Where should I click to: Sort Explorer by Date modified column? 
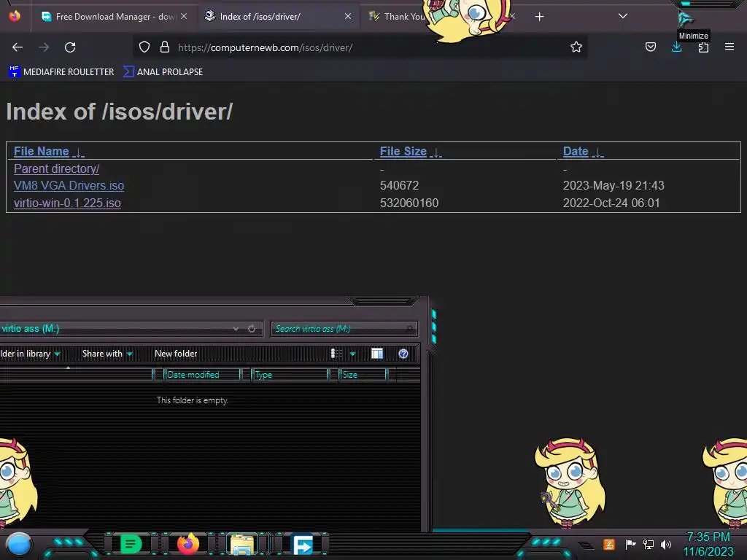tap(202, 375)
